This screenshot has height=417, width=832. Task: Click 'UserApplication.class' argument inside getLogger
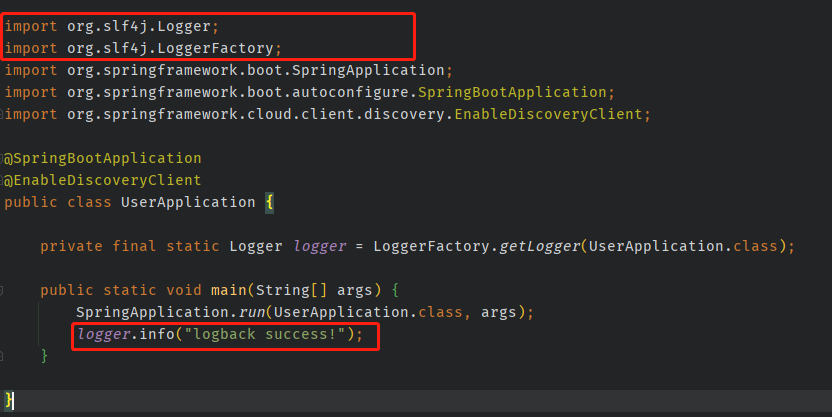[683, 246]
